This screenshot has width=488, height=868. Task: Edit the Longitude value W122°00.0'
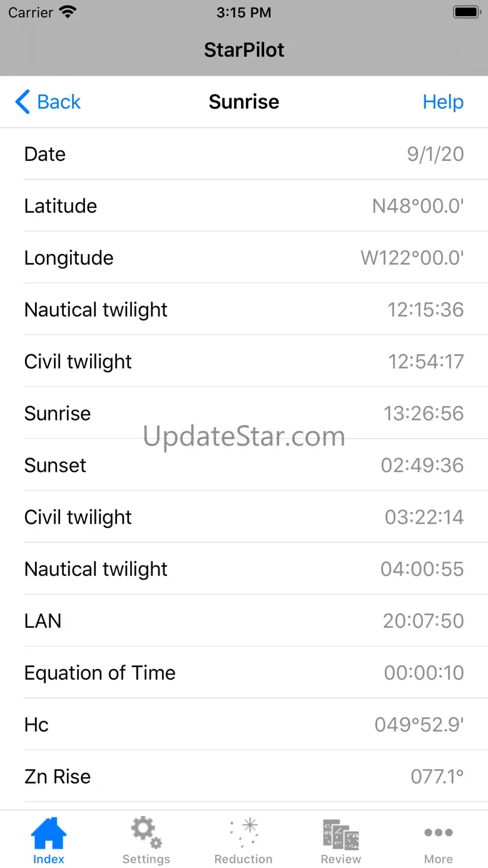[412, 258]
